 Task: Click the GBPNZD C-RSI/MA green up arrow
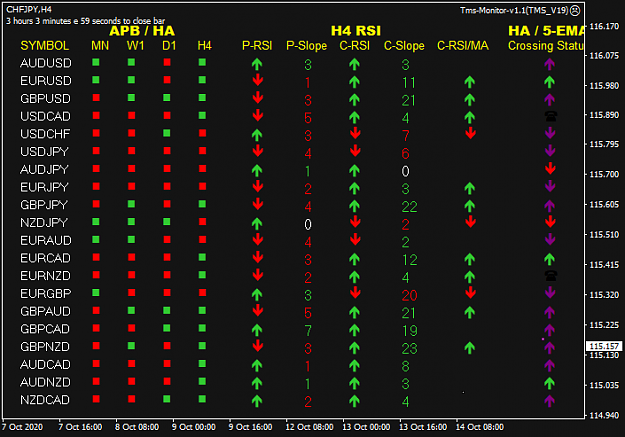[470, 348]
